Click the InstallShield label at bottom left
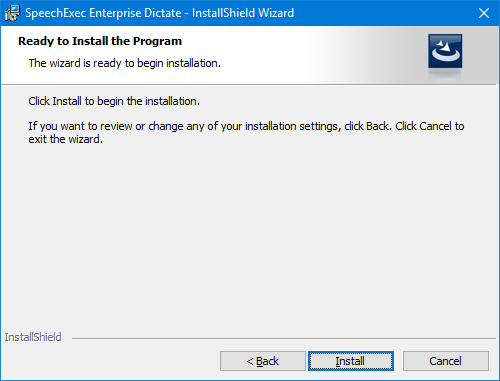 (x=33, y=337)
